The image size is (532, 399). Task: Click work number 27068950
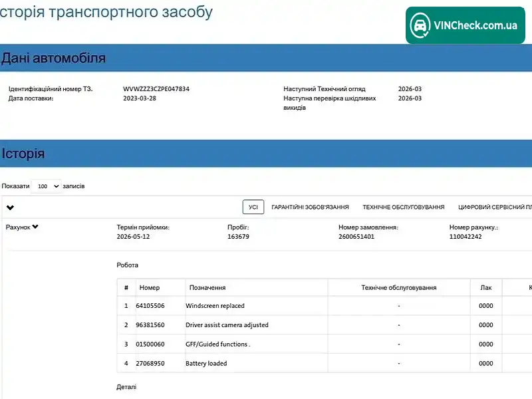(x=150, y=363)
